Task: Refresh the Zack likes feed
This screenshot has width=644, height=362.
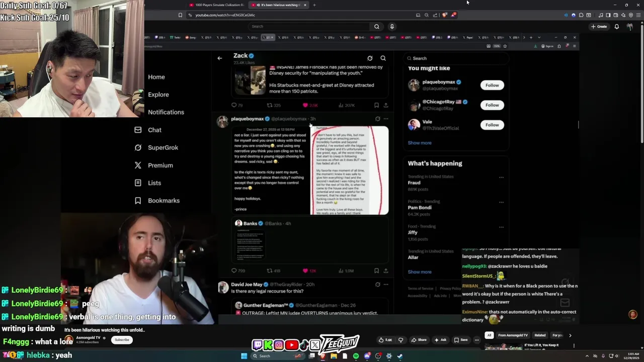Action: (370, 58)
